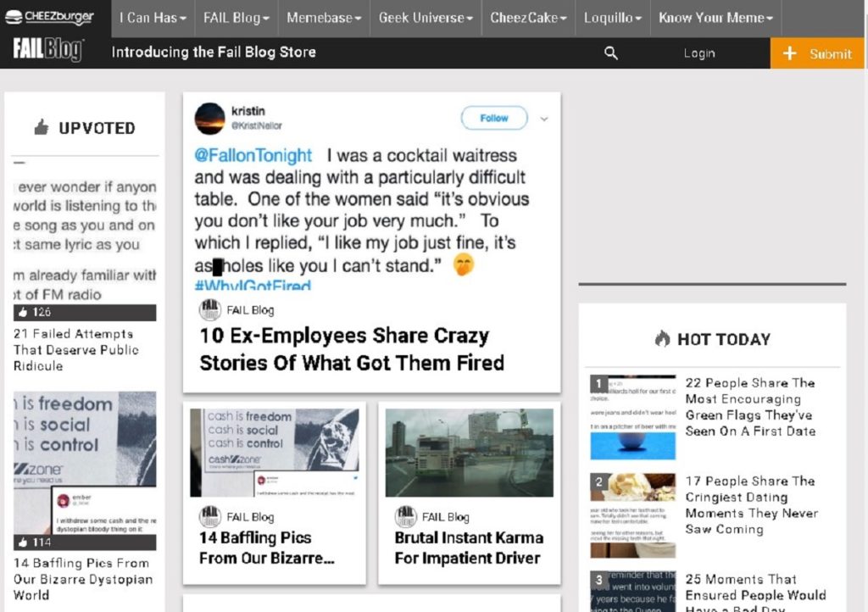Click FAIL Blog avatar above 10 Ex-Employees headline
This screenshot has height=612, width=868.
(209, 310)
